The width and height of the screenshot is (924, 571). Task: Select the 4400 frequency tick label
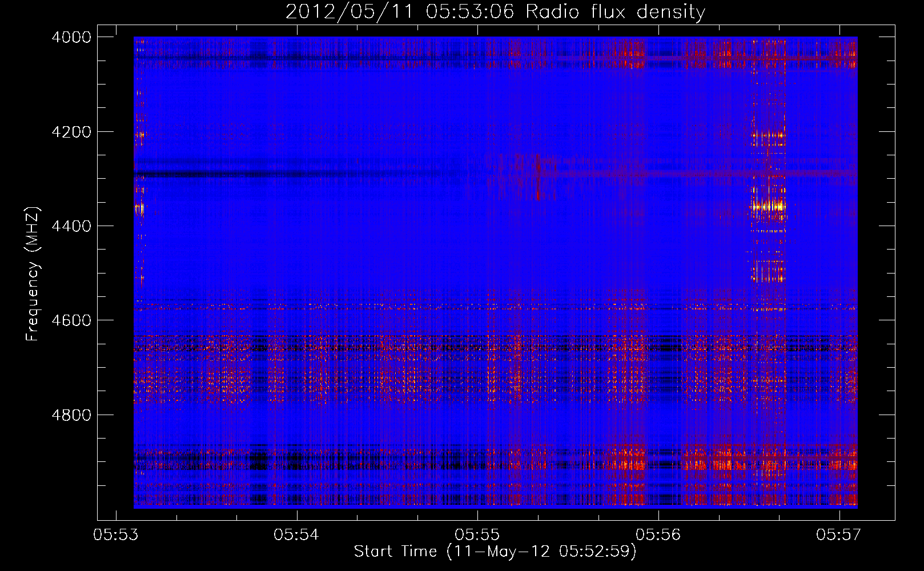coord(71,226)
